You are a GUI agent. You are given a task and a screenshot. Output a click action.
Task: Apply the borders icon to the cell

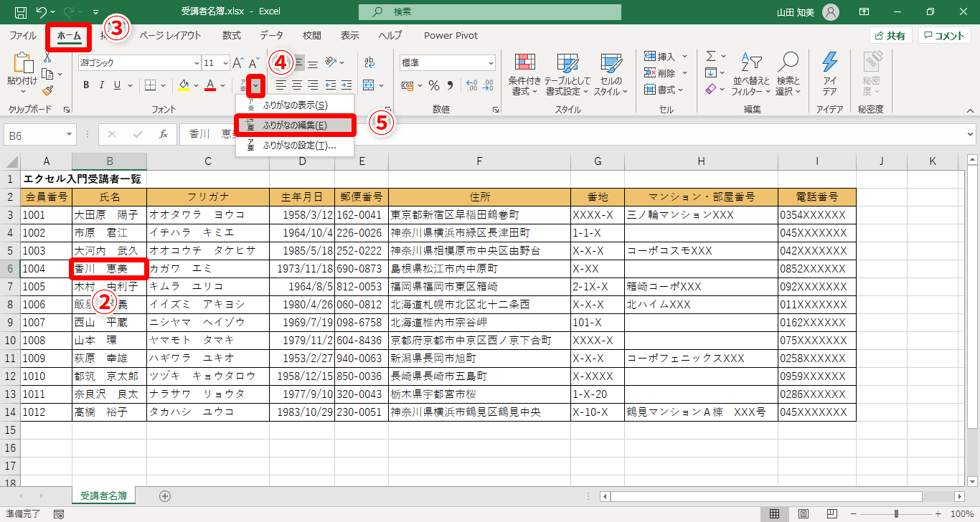(x=150, y=85)
